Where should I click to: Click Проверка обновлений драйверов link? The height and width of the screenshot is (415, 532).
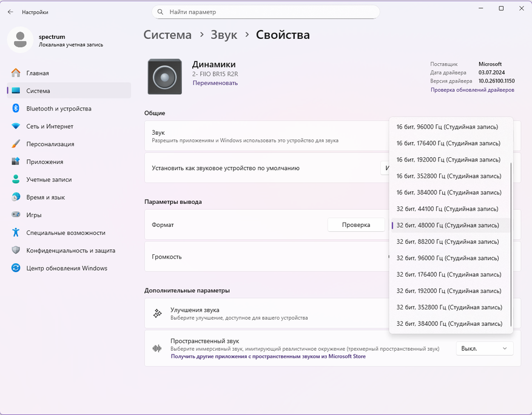pos(472,90)
